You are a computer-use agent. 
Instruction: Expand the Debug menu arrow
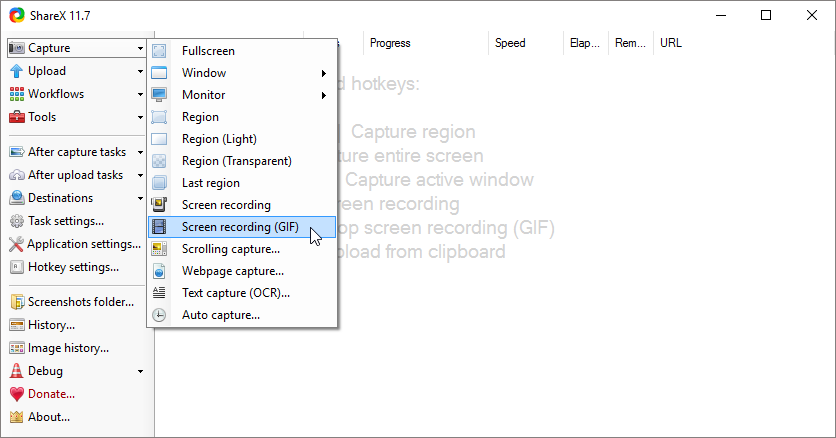140,371
